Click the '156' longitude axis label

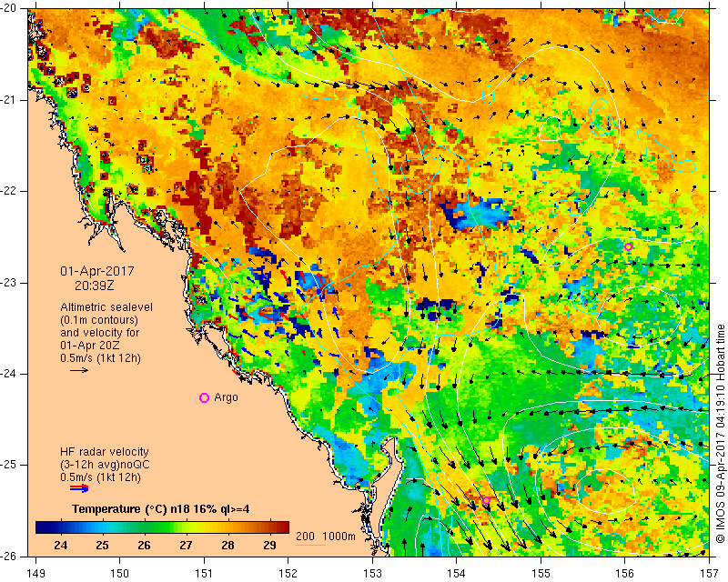[625, 574]
